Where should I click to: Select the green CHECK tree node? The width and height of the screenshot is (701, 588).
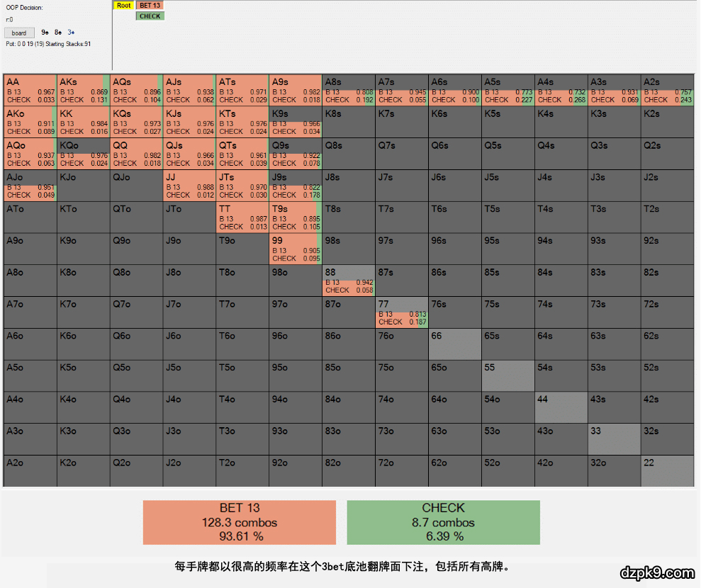pos(150,16)
